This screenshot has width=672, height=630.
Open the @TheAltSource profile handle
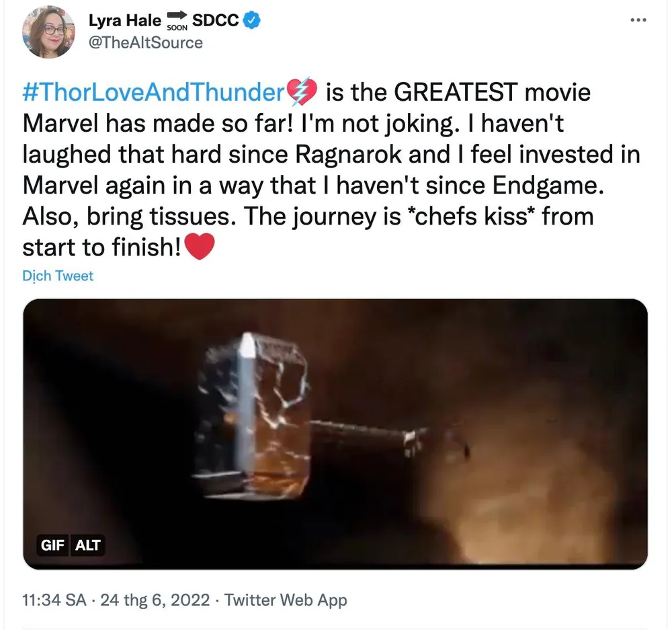tap(144, 42)
